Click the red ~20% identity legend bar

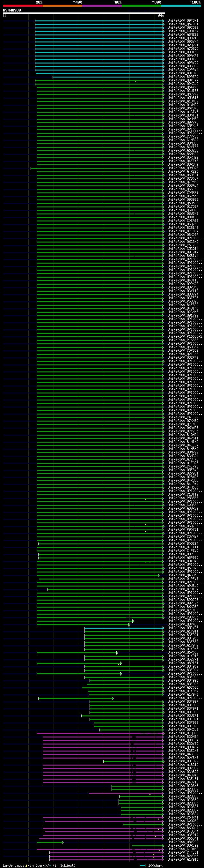click(23, 6)
